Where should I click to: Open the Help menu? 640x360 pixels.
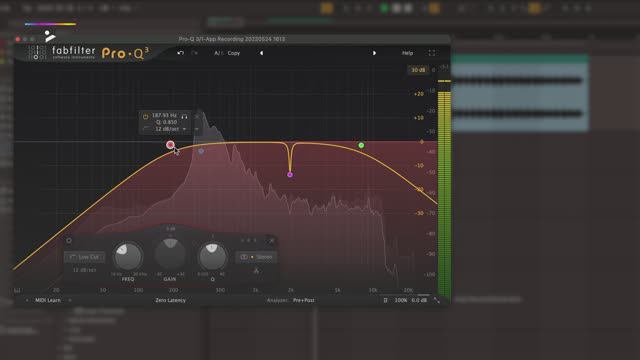pyautogui.click(x=407, y=53)
